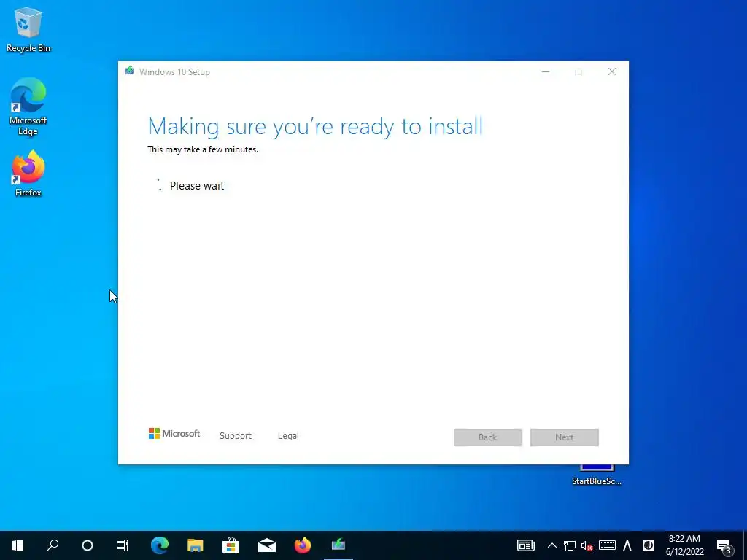Click the 'Please wait' status text

point(197,186)
